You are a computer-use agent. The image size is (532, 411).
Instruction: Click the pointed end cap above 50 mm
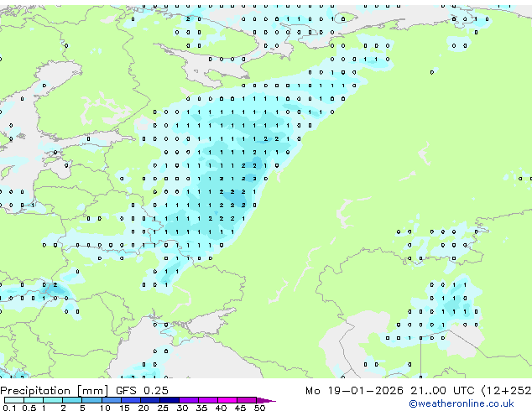(266, 400)
